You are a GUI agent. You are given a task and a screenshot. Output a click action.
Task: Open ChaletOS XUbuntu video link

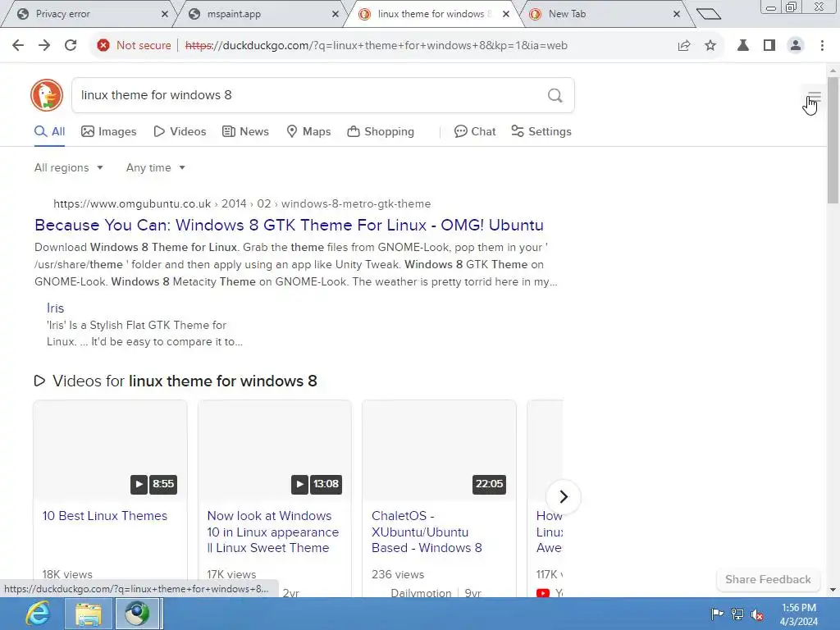(427, 532)
